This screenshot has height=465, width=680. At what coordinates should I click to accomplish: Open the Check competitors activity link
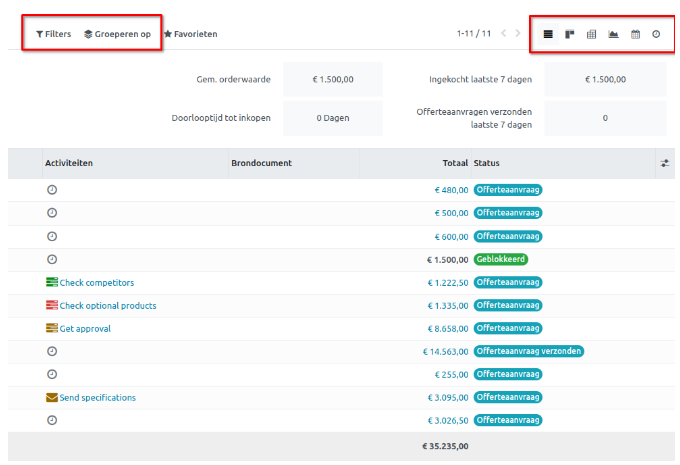coord(96,283)
